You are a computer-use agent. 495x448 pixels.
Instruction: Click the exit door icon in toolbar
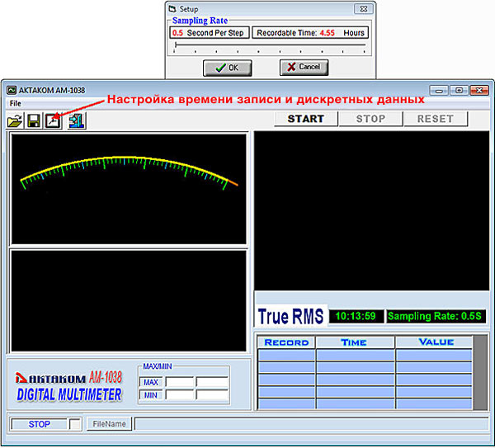tap(77, 121)
